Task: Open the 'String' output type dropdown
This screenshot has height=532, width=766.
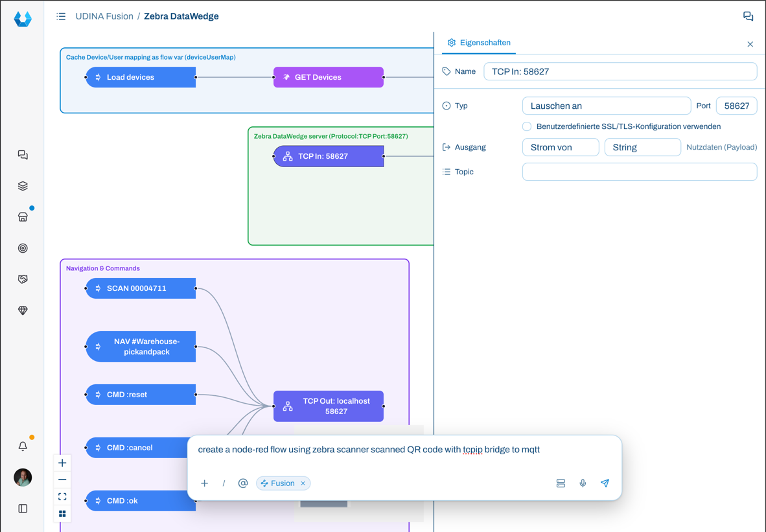Action: (x=642, y=148)
